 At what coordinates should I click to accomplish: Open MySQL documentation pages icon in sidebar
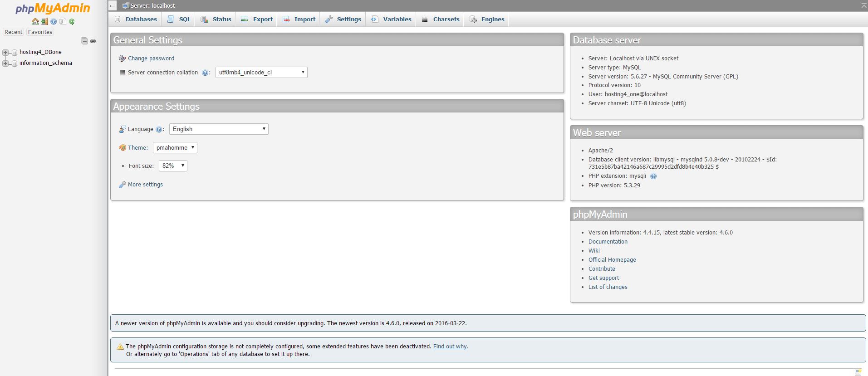pos(63,21)
